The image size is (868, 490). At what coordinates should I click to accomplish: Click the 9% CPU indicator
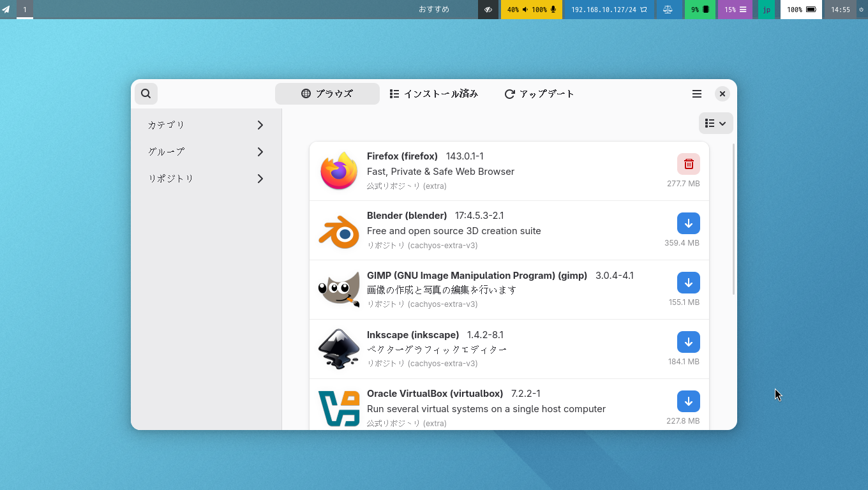(700, 10)
